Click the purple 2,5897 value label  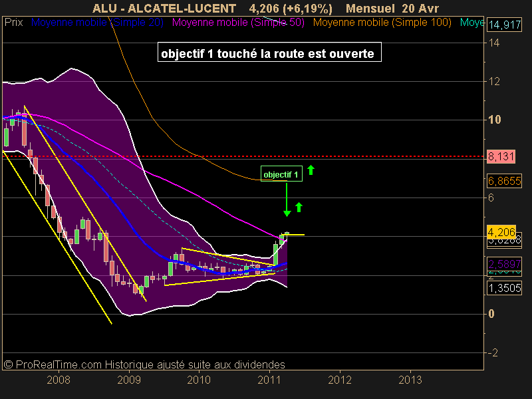point(504,264)
